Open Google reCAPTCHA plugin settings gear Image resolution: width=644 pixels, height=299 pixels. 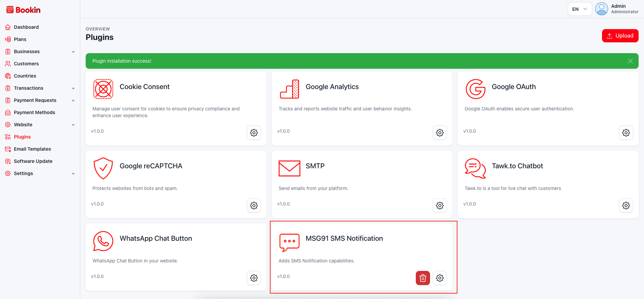pos(254,206)
